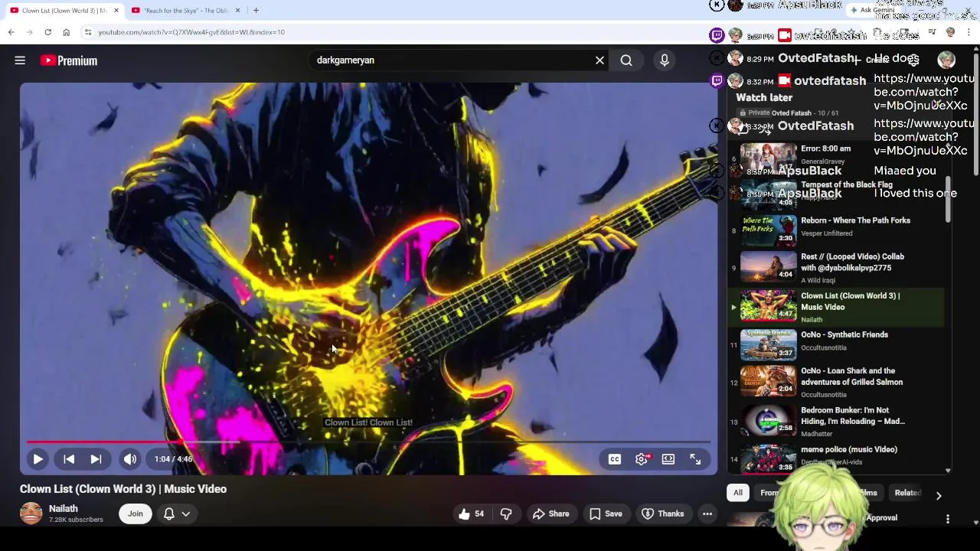This screenshot has width=980, height=551.
Task: Open player settings gear
Action: [642, 459]
